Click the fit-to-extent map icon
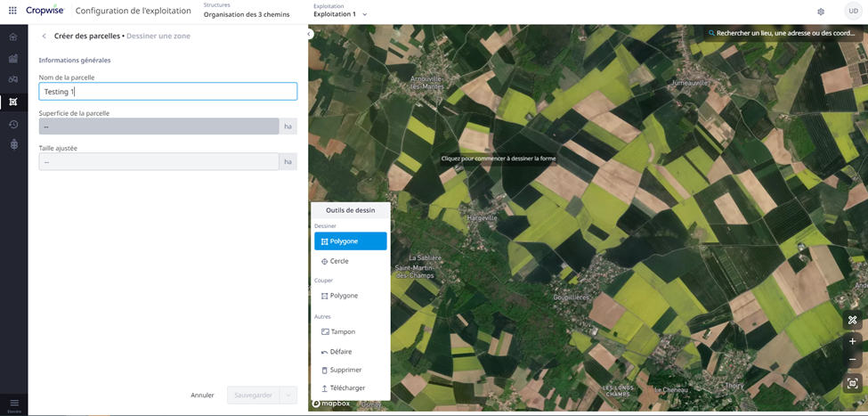This screenshot has height=416, width=868. (x=852, y=383)
